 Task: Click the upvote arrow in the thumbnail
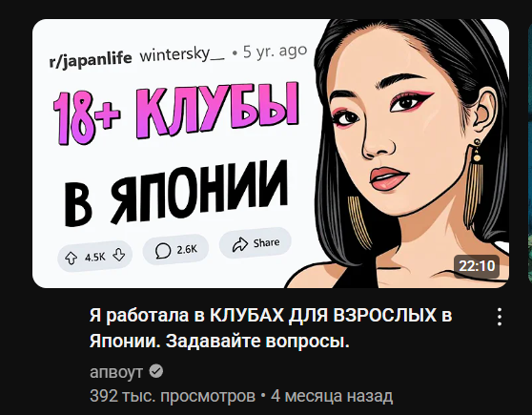71,259
